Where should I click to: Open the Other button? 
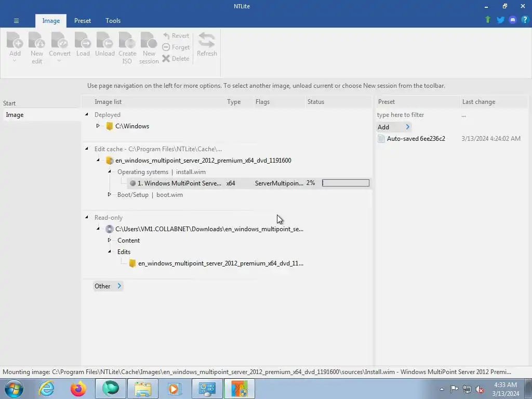coord(108,286)
